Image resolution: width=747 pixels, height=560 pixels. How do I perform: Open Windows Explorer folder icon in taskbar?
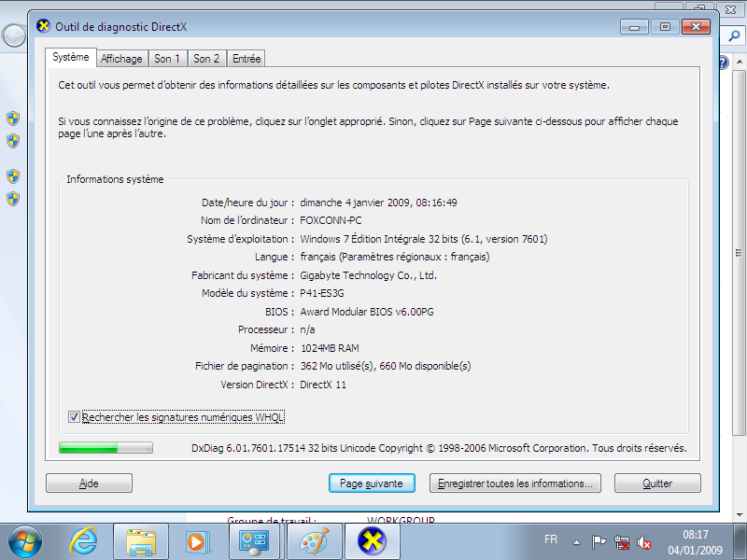(x=141, y=540)
